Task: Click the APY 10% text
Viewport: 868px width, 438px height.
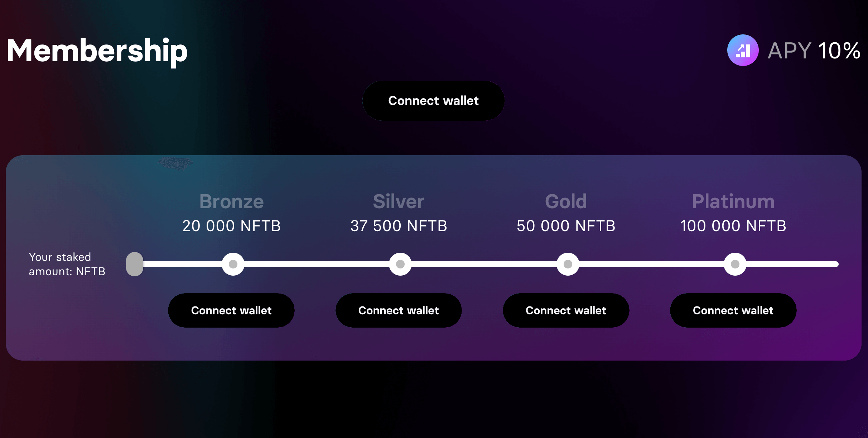Action: click(x=814, y=51)
